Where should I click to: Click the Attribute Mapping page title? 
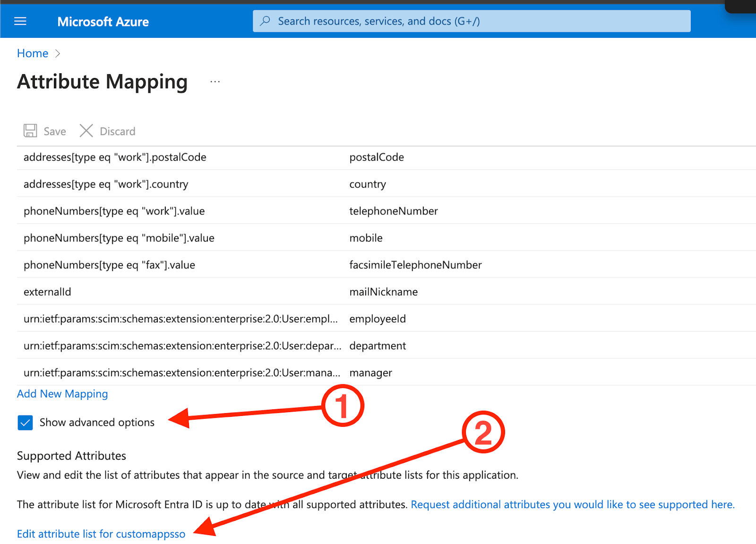pyautogui.click(x=103, y=82)
